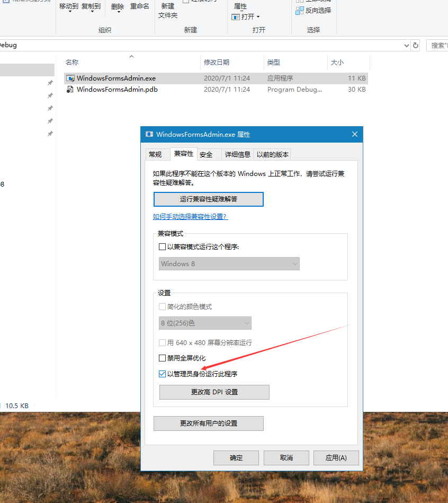Expand the 删除 dropdown in ribbon
The height and width of the screenshot is (503, 448).
pyautogui.click(x=119, y=12)
